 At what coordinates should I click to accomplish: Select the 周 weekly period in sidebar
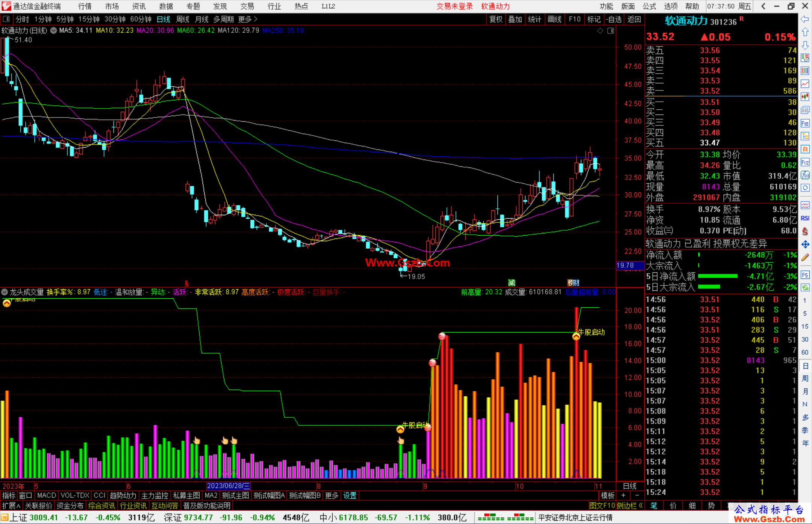805,378
